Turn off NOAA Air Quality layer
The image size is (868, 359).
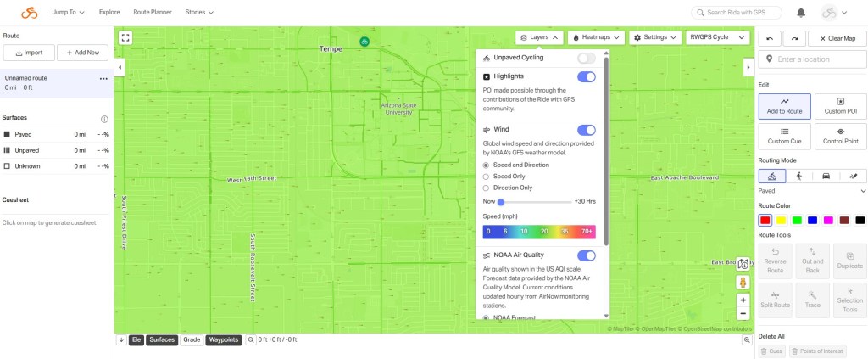tap(587, 255)
